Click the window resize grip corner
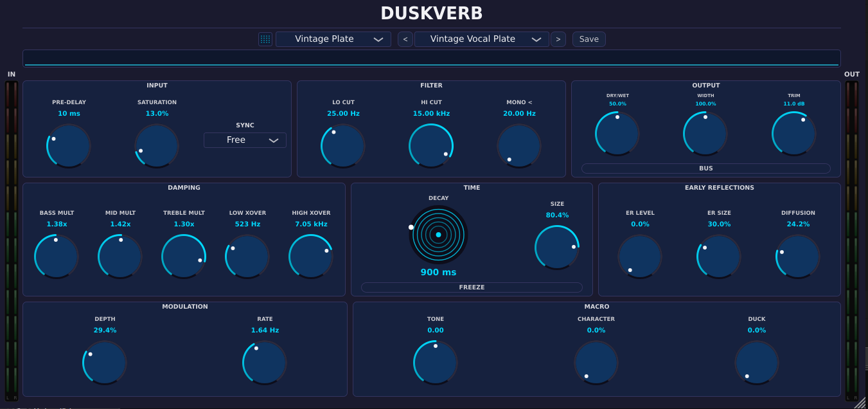868x409 pixels. click(x=860, y=402)
